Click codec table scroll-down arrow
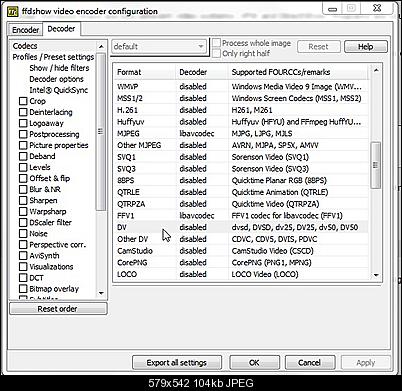The height and width of the screenshot is (391, 402). pos(376,275)
